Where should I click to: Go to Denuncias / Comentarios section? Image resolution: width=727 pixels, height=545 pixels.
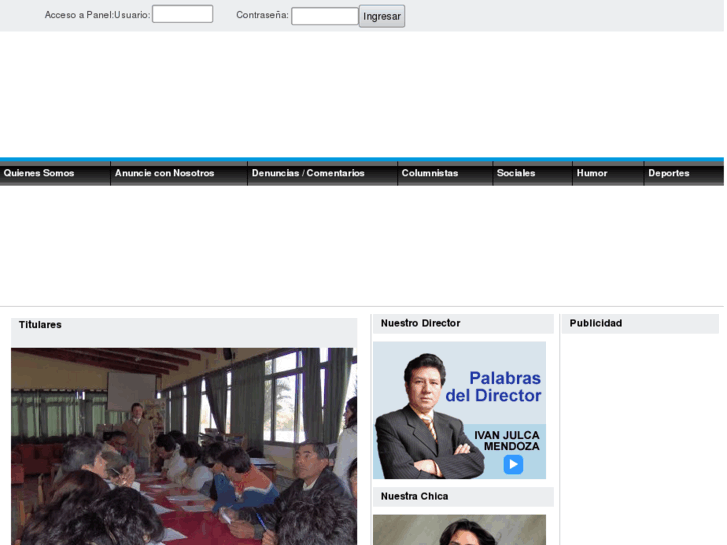click(x=308, y=173)
